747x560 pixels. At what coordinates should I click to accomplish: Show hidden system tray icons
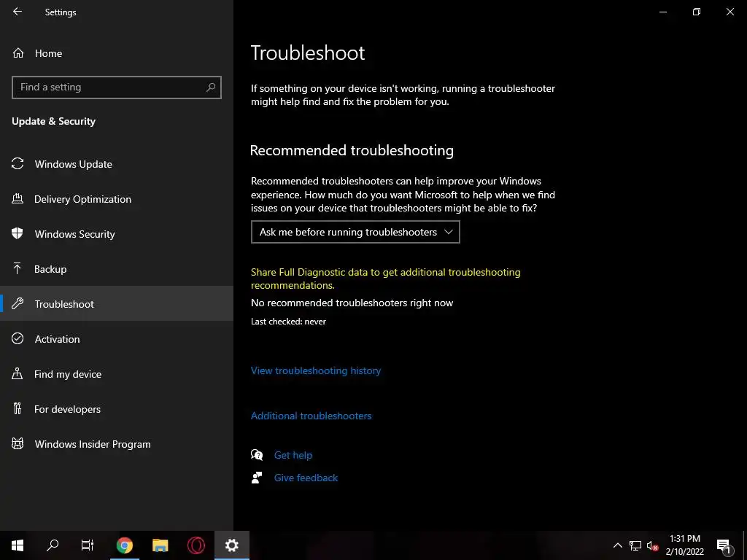[x=617, y=545]
